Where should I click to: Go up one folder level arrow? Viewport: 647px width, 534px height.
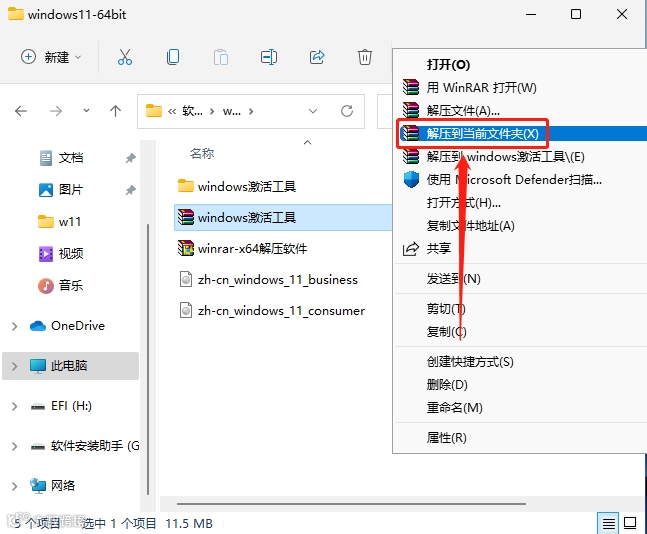click(116, 111)
